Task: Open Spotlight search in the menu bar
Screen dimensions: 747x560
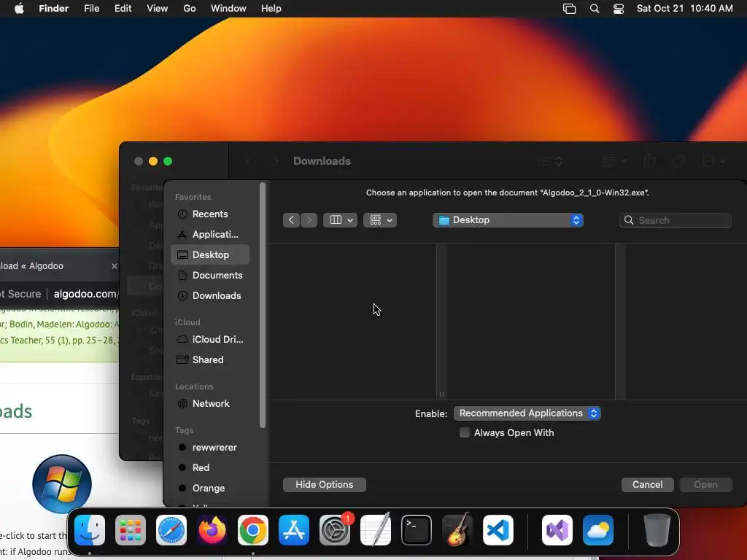Action: (x=595, y=9)
